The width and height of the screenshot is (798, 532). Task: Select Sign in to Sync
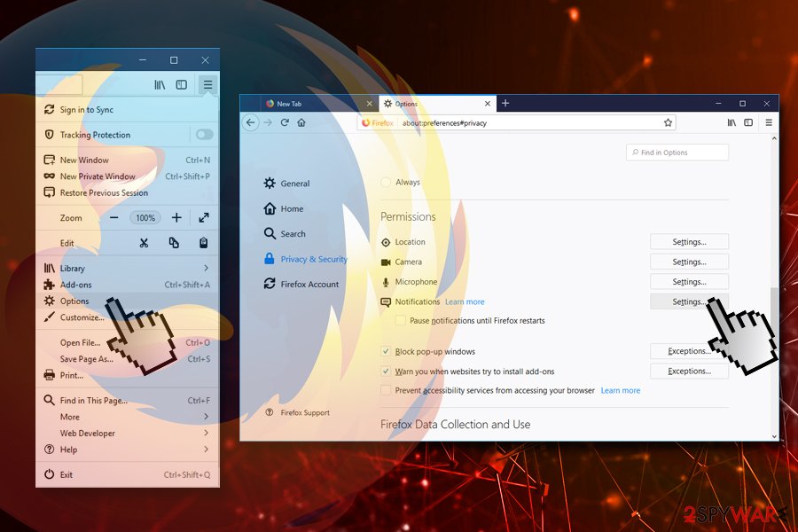[128, 109]
